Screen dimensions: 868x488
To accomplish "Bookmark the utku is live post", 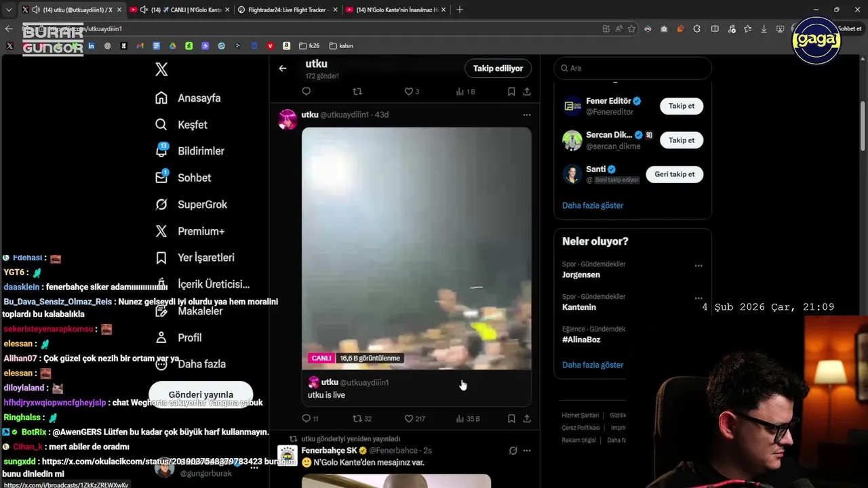I will pos(511,419).
